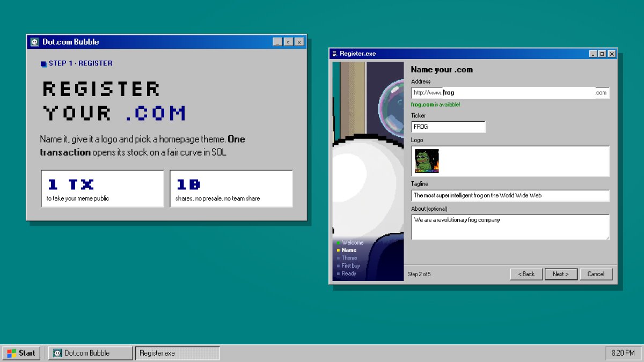Viewport: 644px width, 362px height.
Task: Switch to Dot.com Bubble from the taskbar
Action: (x=90, y=353)
